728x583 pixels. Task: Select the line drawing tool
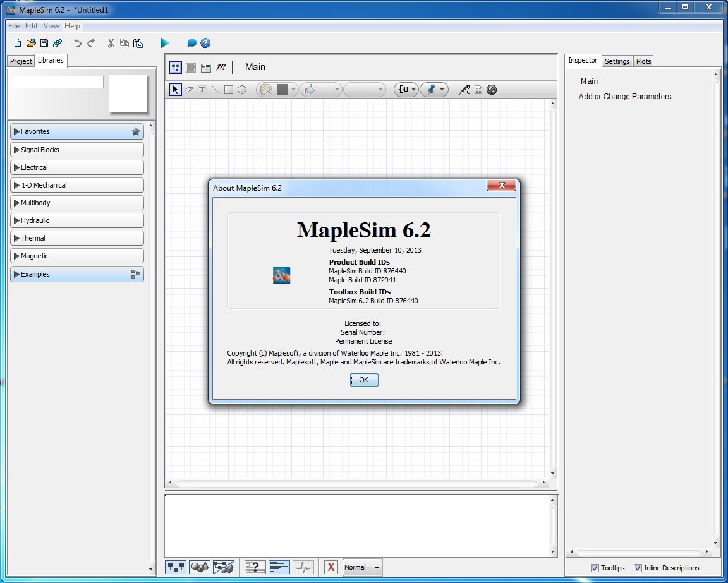click(215, 90)
